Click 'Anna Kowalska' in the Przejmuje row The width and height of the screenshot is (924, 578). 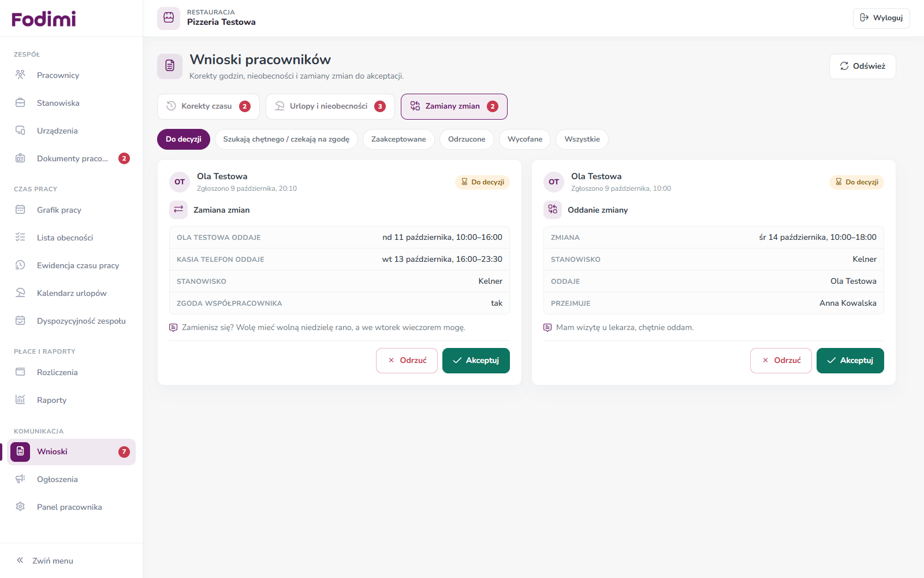848,303
